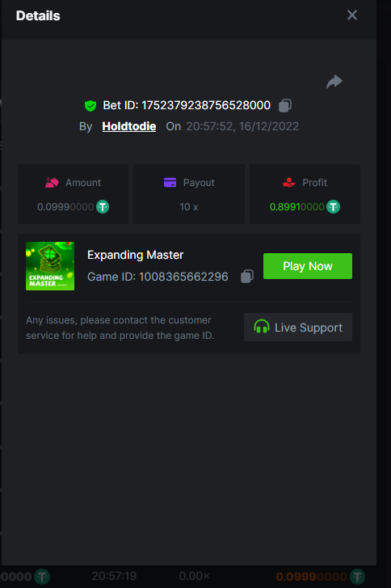Click the 10 x payout value
The width and height of the screenshot is (391, 588).
(189, 207)
